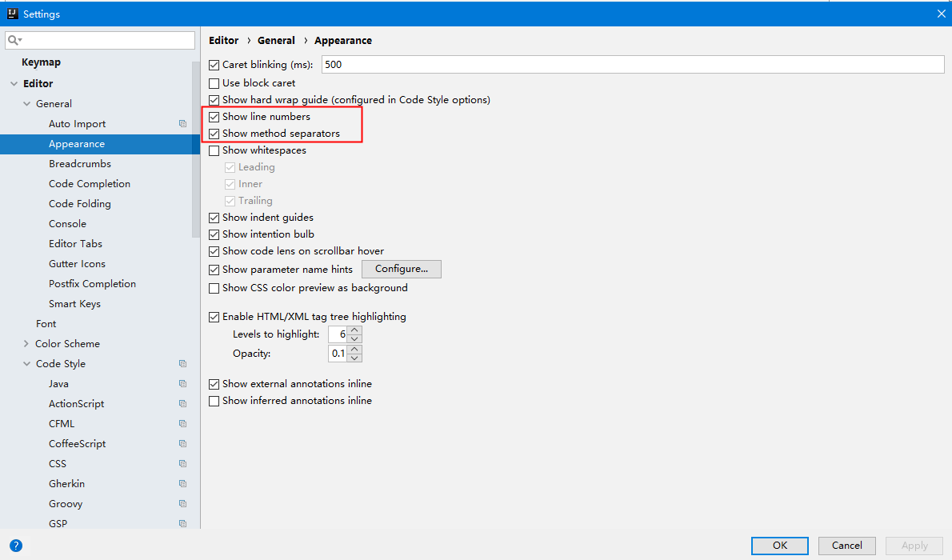Image resolution: width=952 pixels, height=560 pixels.
Task: Enable Show whitespaces checkbox
Action: [x=214, y=150]
